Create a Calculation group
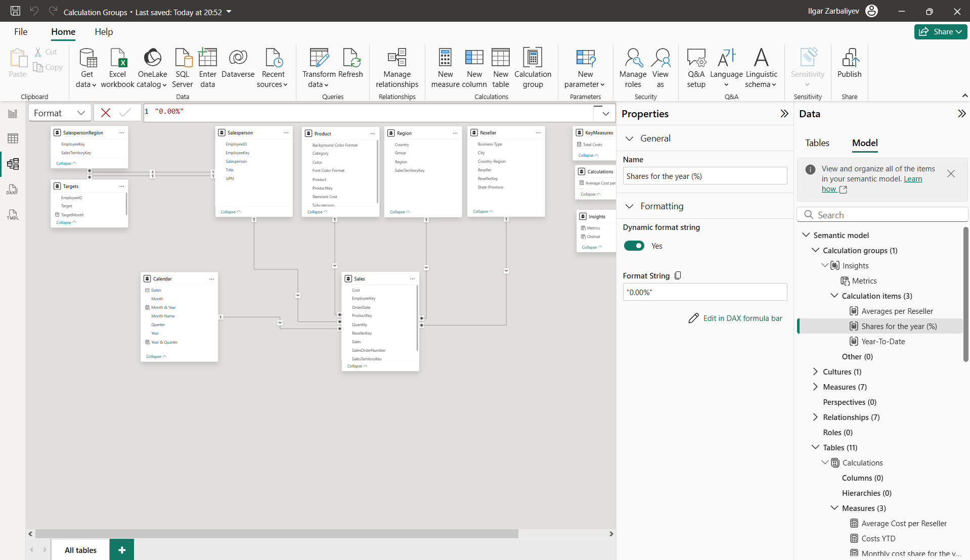Screen dimensions: 970x560 click(x=533, y=68)
